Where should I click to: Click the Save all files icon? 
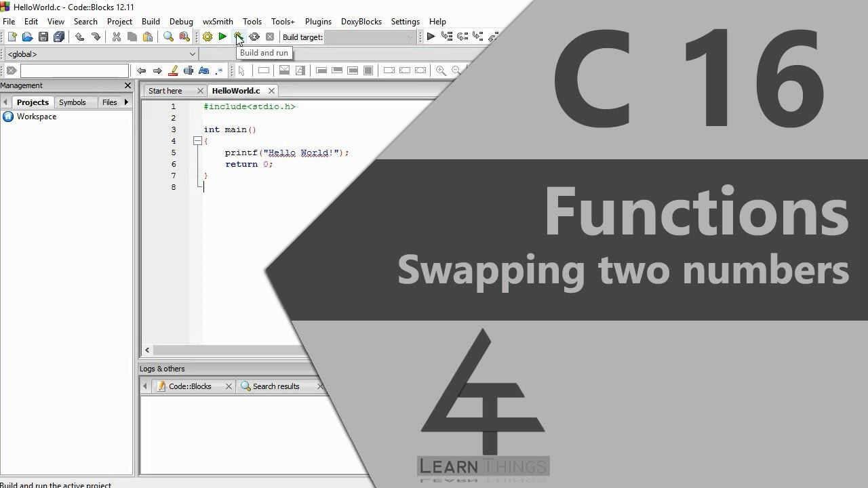coord(59,37)
